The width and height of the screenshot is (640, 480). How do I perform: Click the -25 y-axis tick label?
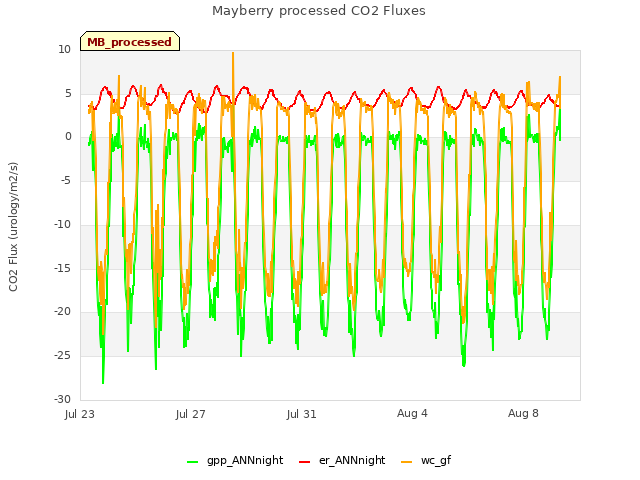[x=62, y=356]
